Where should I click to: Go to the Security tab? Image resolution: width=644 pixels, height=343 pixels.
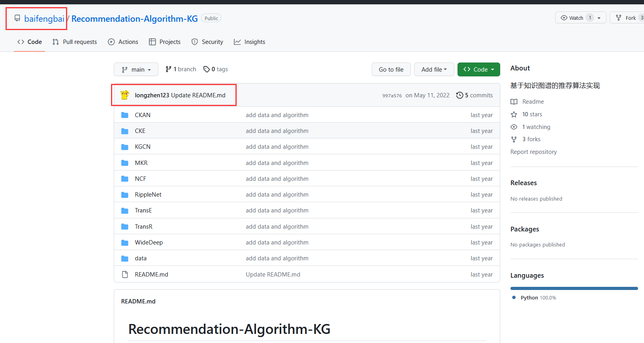[207, 42]
